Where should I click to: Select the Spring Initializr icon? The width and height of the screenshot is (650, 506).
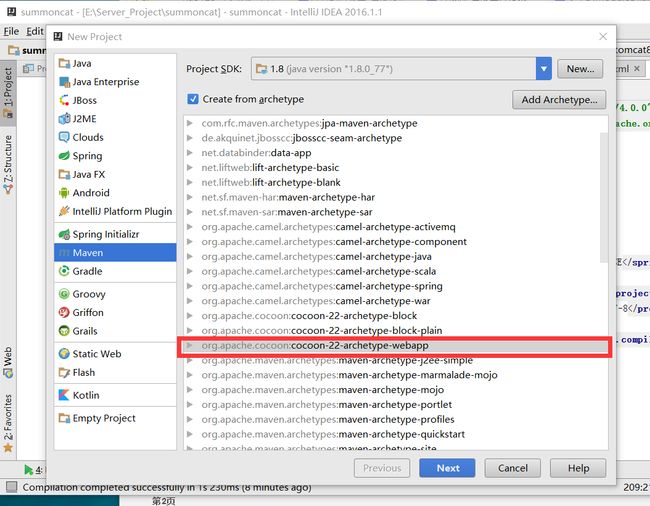pyautogui.click(x=64, y=234)
